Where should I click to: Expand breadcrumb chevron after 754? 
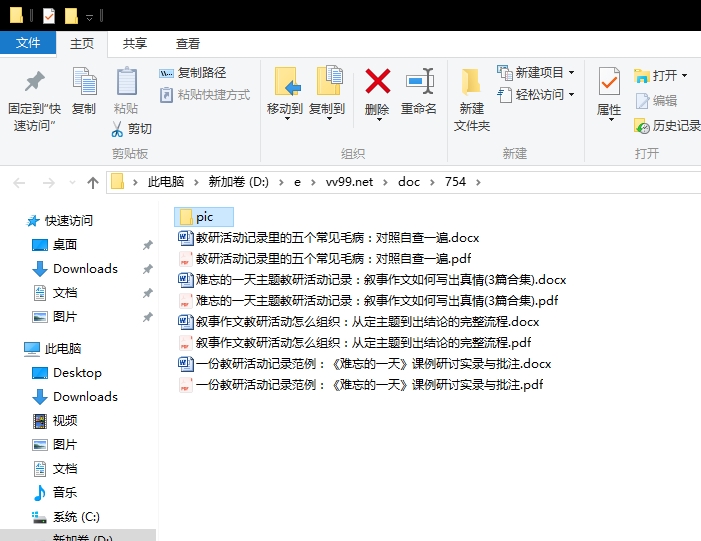point(478,182)
